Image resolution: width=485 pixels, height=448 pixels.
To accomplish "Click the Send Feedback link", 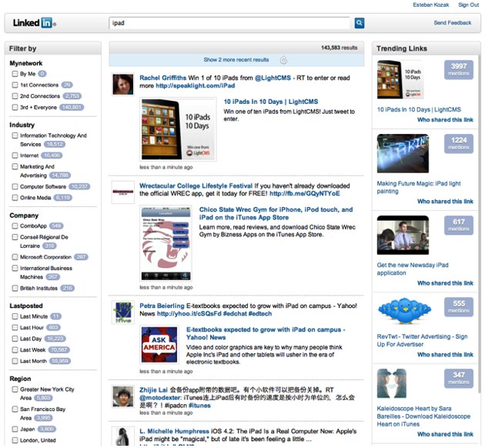I will [x=453, y=22].
